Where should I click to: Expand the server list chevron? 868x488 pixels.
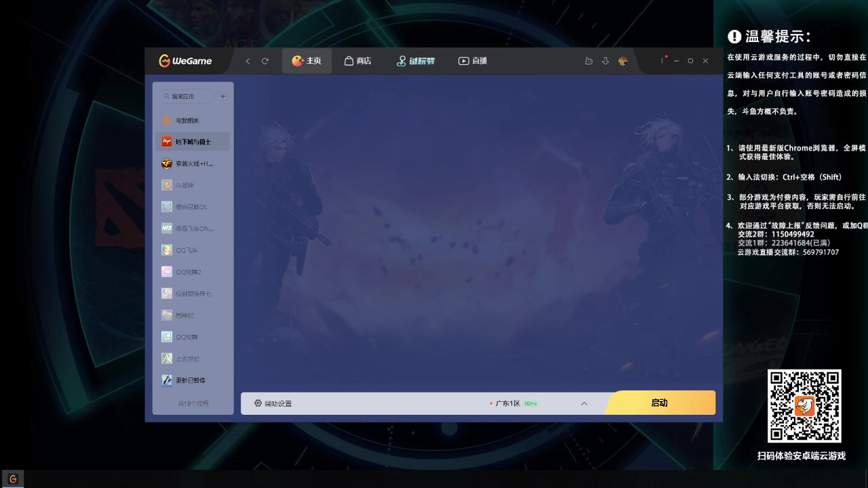click(x=584, y=403)
